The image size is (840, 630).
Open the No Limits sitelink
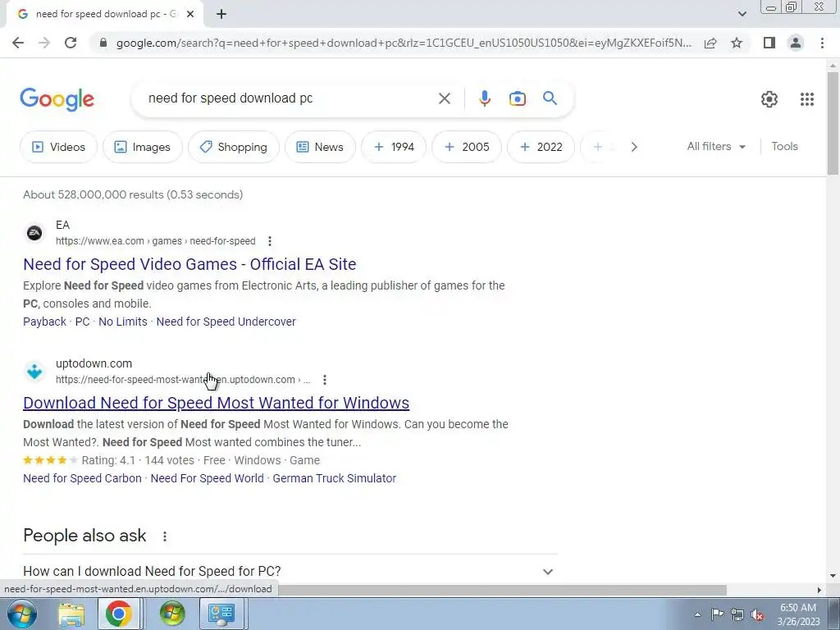(x=123, y=322)
